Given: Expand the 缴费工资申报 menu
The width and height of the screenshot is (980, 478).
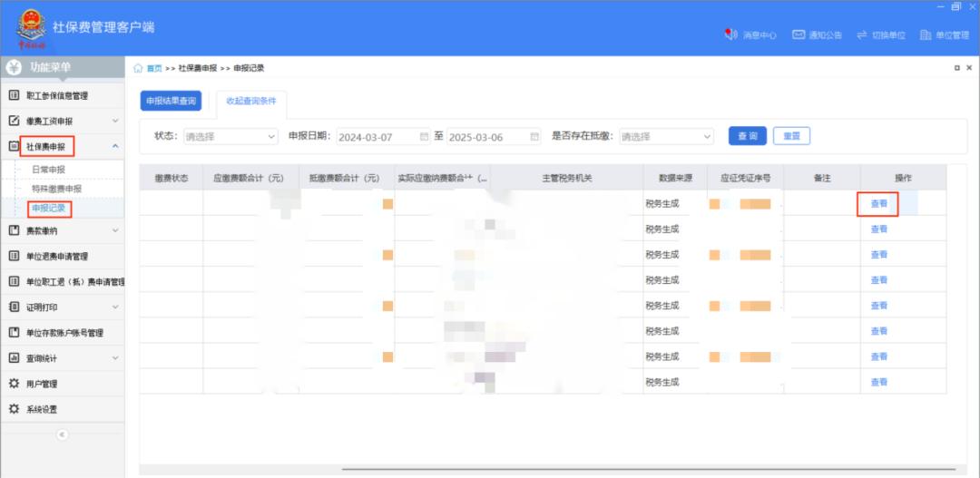Looking at the screenshot, I should [x=114, y=121].
